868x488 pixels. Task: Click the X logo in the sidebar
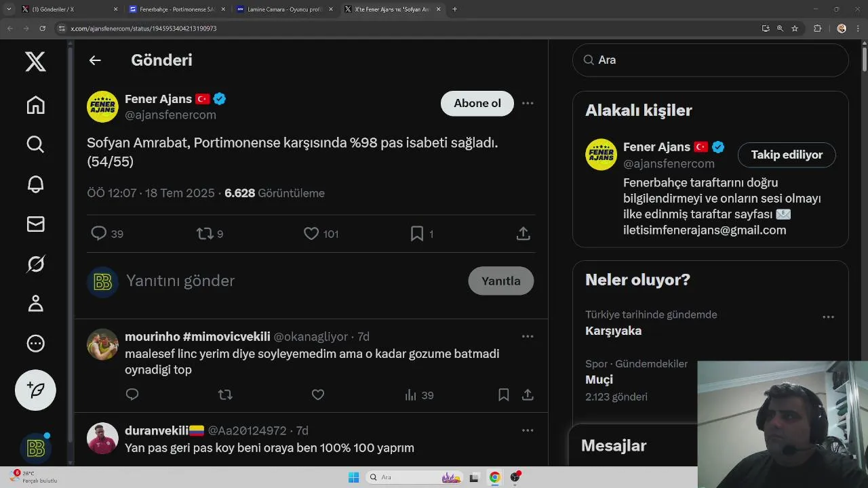pyautogui.click(x=35, y=62)
